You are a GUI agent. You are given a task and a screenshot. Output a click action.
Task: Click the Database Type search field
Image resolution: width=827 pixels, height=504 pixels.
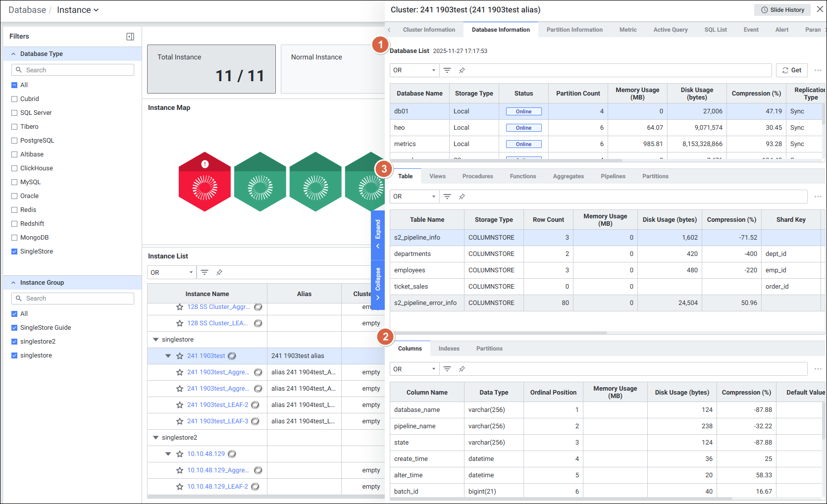tap(73, 70)
